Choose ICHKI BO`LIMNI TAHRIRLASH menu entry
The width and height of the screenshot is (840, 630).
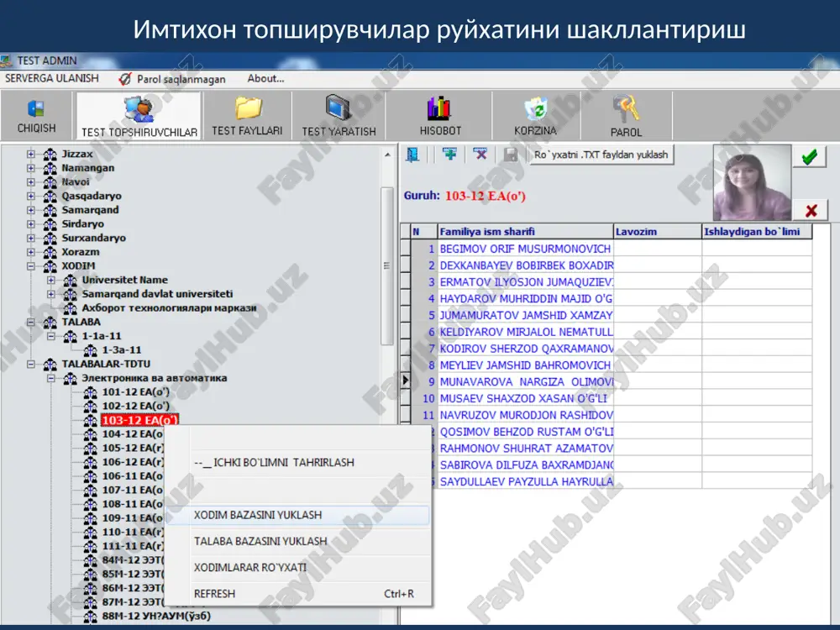[297, 462]
